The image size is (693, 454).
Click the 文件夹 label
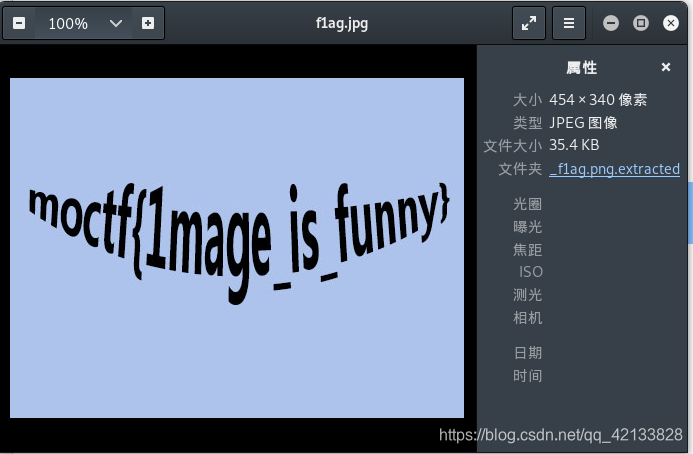520,169
